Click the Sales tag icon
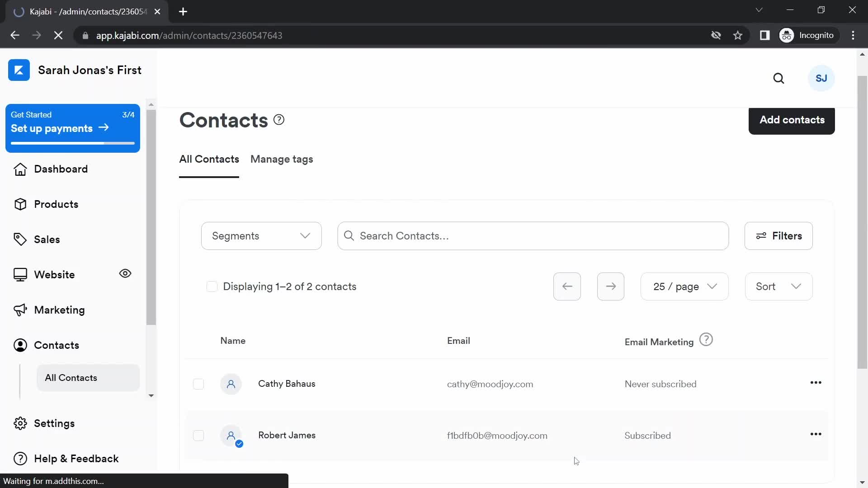The image size is (868, 488). 20,239
